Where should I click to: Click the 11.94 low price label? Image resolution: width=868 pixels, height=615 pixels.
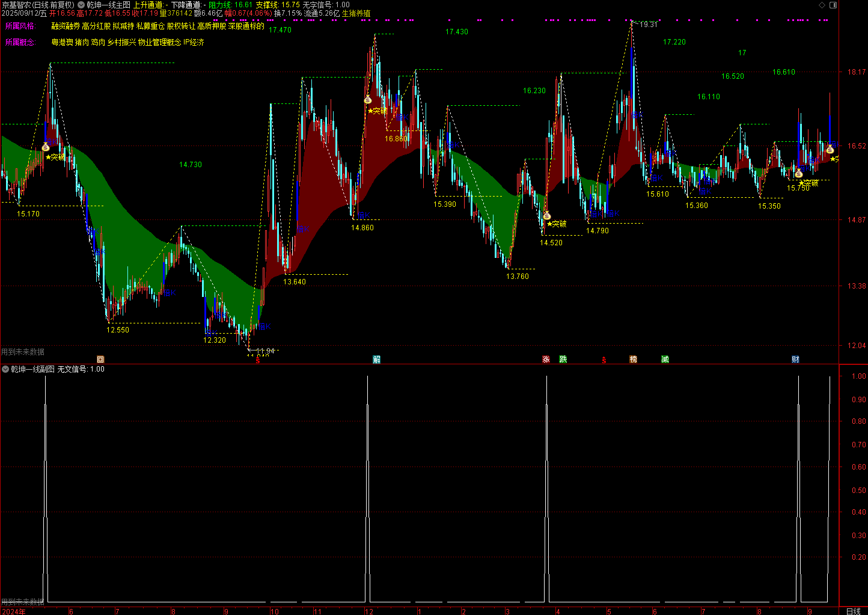[x=265, y=351]
